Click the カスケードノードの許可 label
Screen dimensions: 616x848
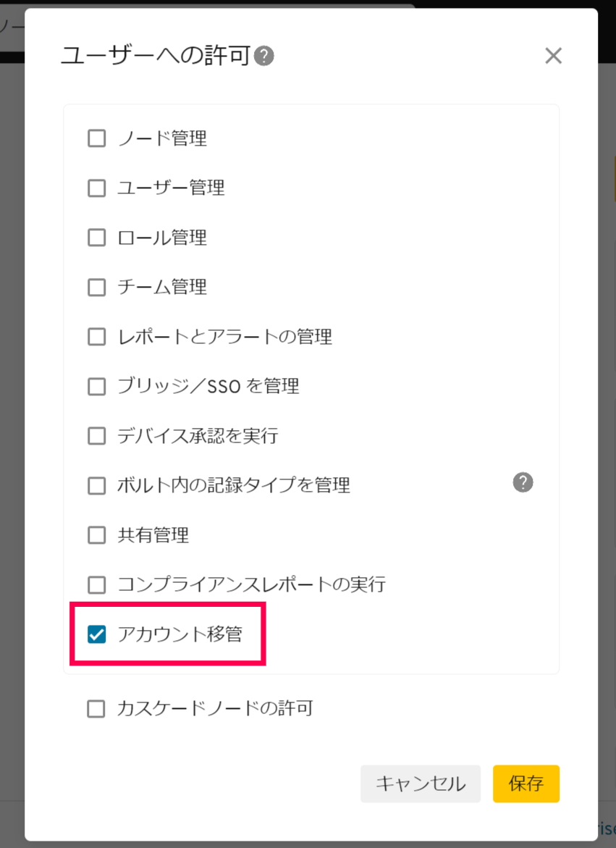(215, 708)
